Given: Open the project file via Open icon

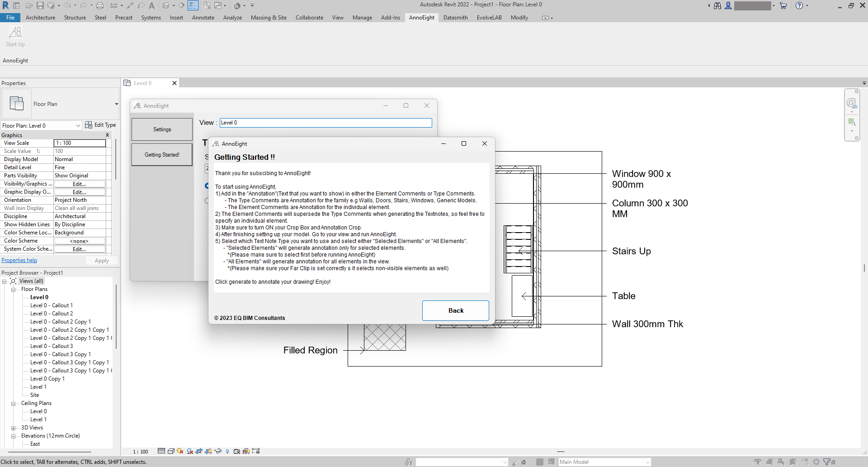Looking at the screenshot, I should (29, 5).
